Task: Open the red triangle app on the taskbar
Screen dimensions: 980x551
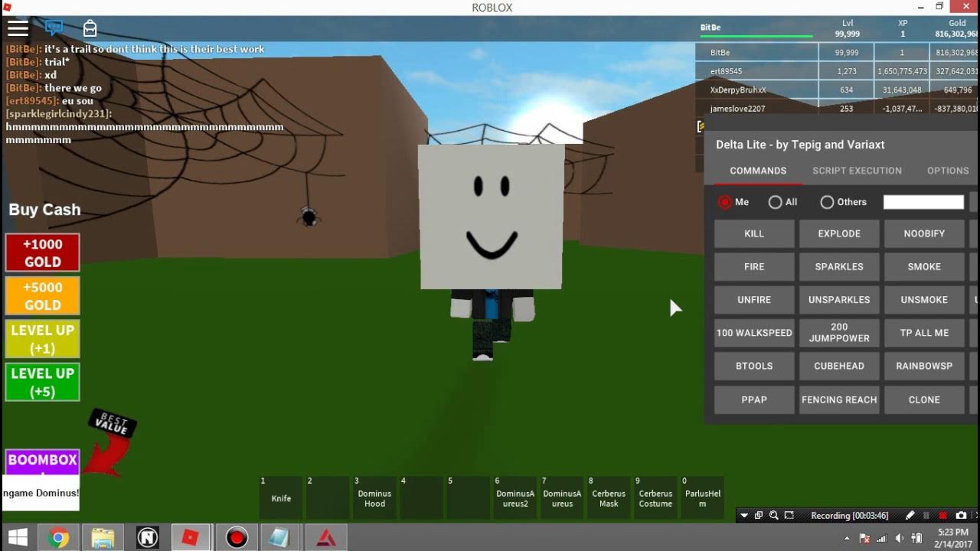Action: pos(327,538)
